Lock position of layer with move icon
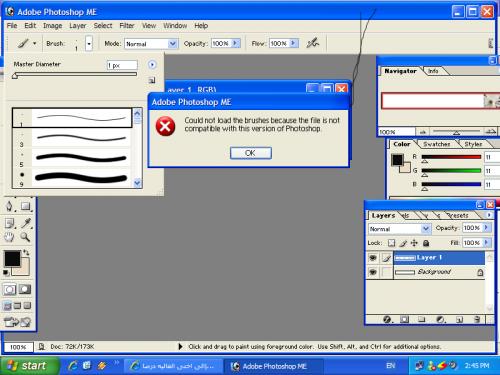The width and height of the screenshot is (500, 375). click(414, 243)
